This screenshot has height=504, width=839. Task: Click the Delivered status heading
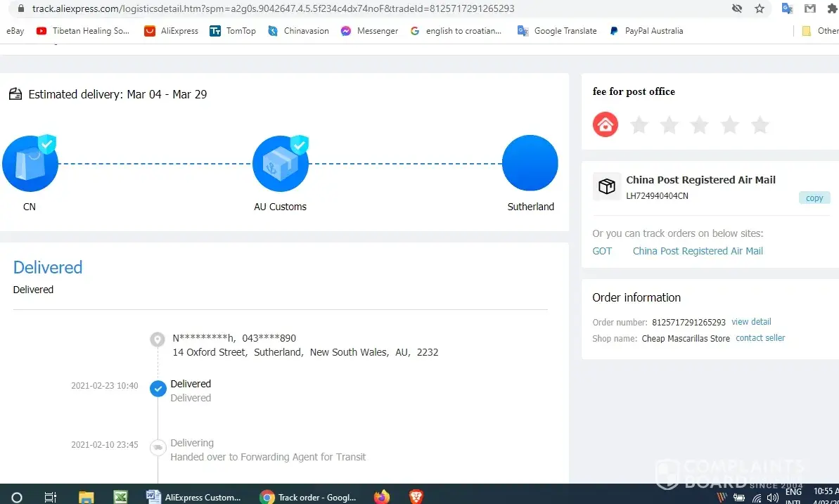click(48, 268)
